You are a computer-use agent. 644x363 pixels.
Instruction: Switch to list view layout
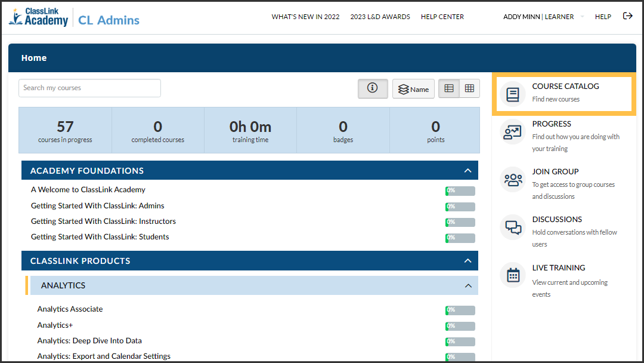tap(449, 88)
